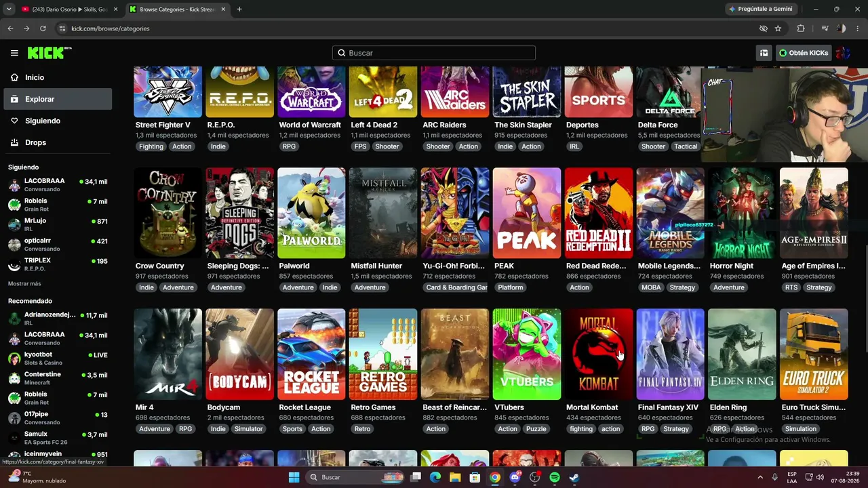This screenshot has height=488, width=868.
Task: Click the Obtén KICKs button
Action: tap(804, 53)
